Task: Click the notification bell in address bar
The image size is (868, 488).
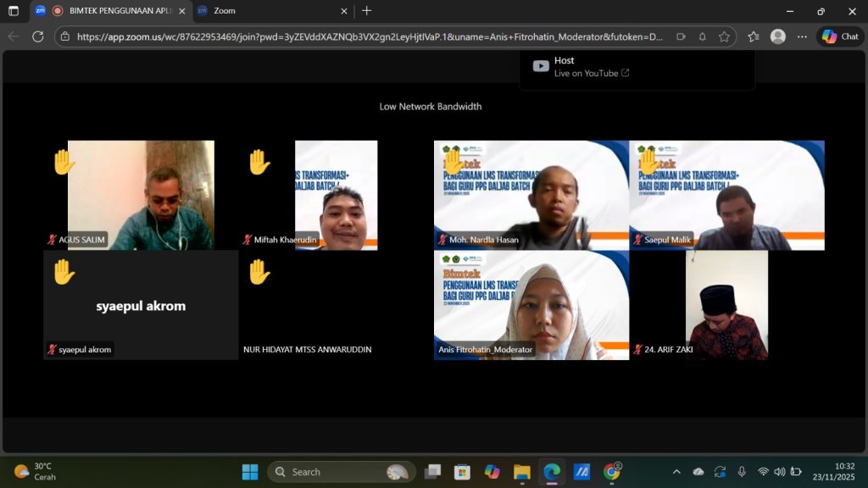Action: pos(703,36)
